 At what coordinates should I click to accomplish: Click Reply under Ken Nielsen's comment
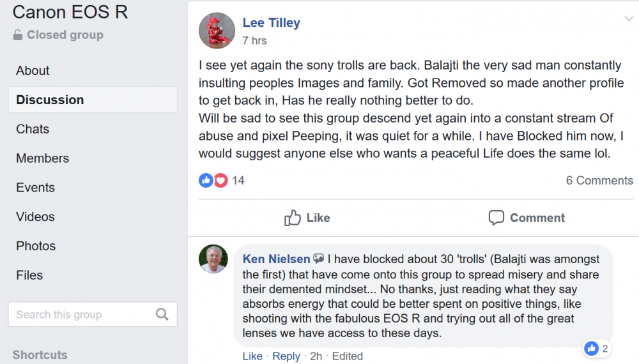[286, 356]
